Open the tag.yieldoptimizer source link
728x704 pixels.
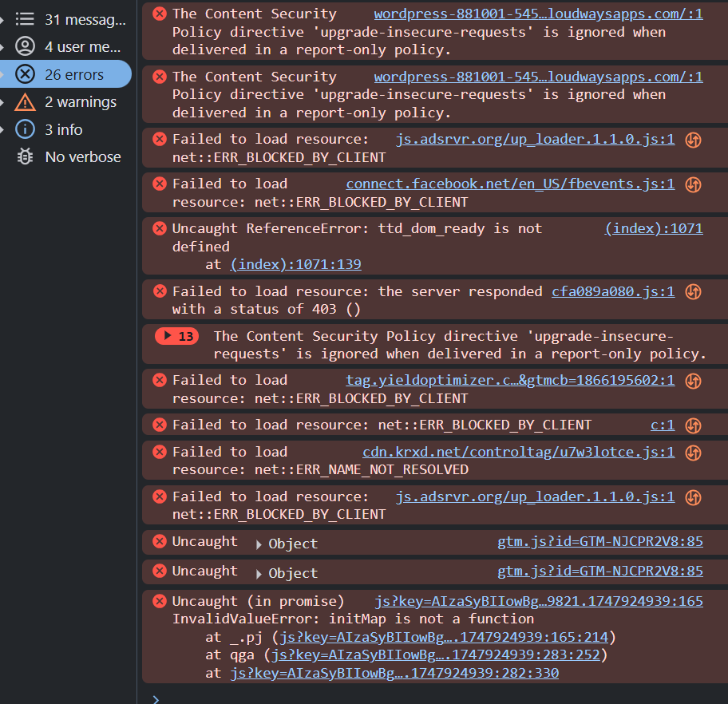tap(510, 380)
